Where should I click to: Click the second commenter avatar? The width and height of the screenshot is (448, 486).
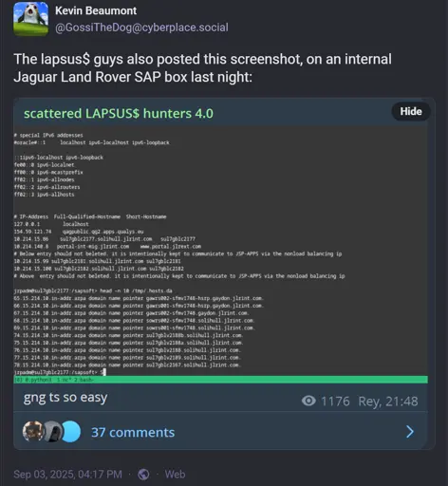tap(51, 431)
